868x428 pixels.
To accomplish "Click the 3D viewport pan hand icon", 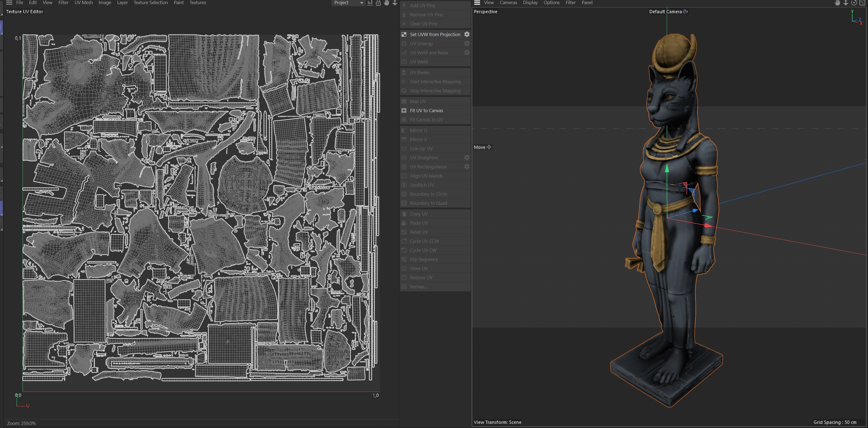I will click(x=837, y=3).
